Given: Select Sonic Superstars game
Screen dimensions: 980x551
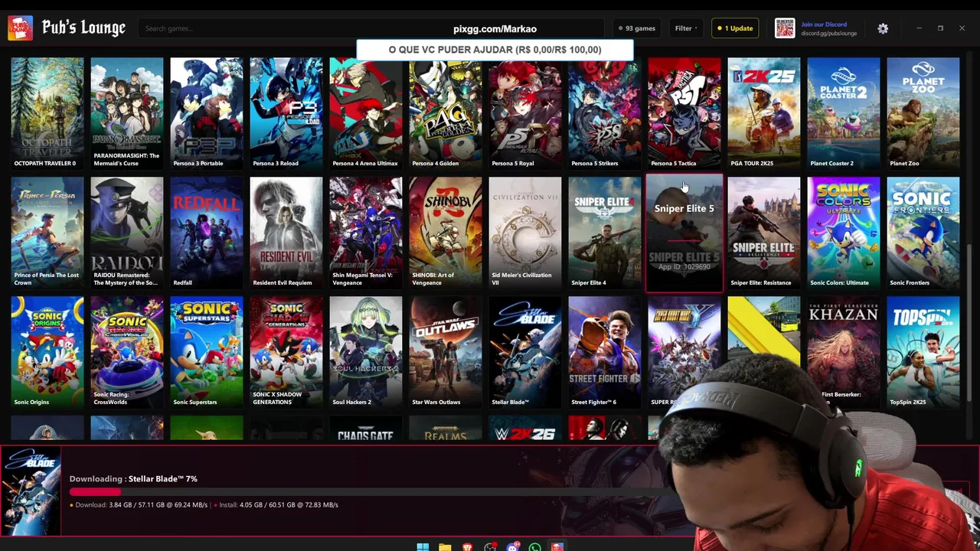Looking at the screenshot, I should (x=207, y=352).
